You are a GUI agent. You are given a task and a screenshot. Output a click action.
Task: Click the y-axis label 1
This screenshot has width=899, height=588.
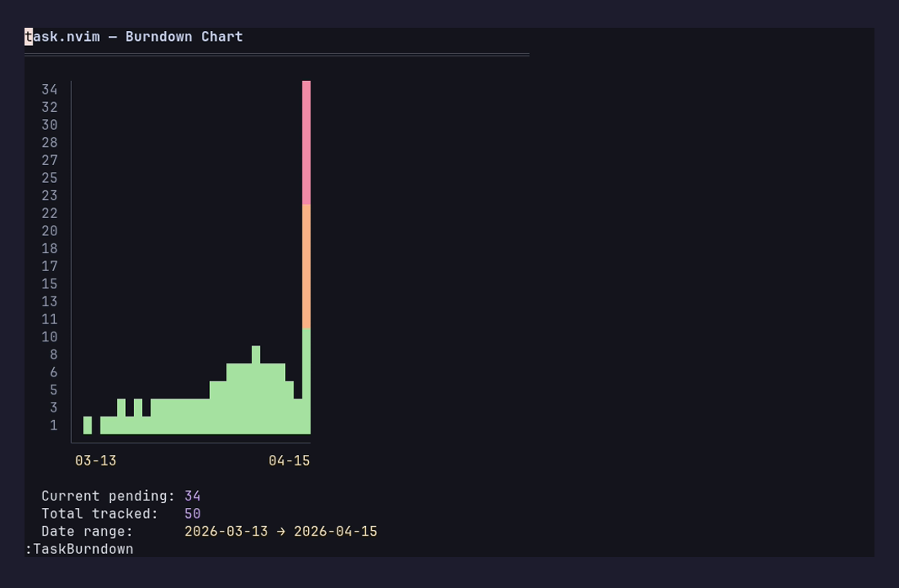tap(53, 425)
